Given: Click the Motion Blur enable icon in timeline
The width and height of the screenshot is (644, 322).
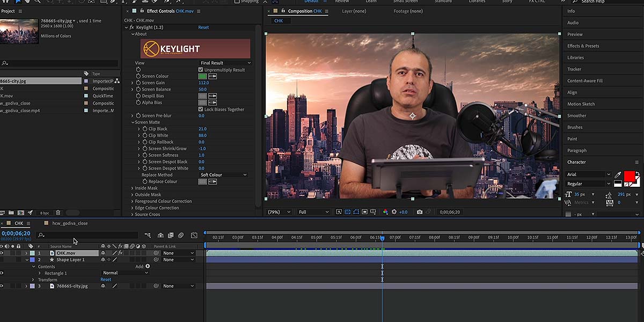Looking at the screenshot, I should (181, 235).
